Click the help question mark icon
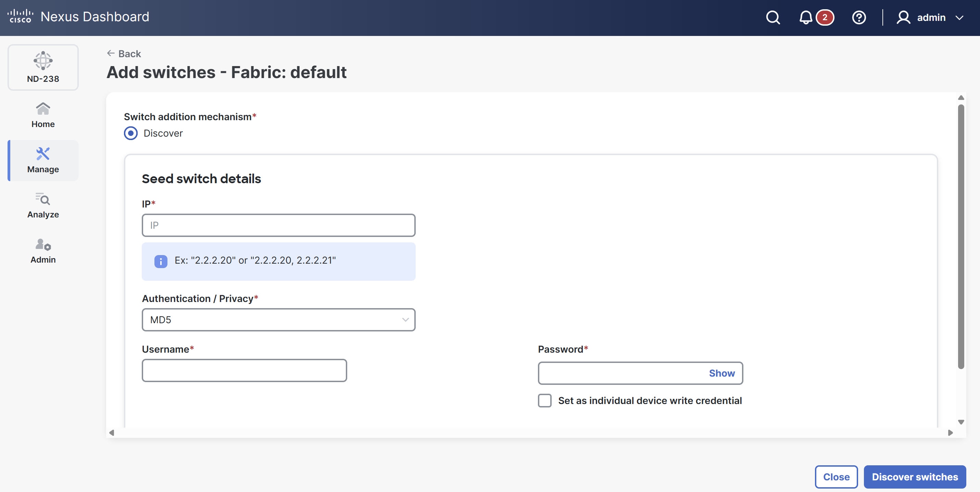 coord(859,17)
